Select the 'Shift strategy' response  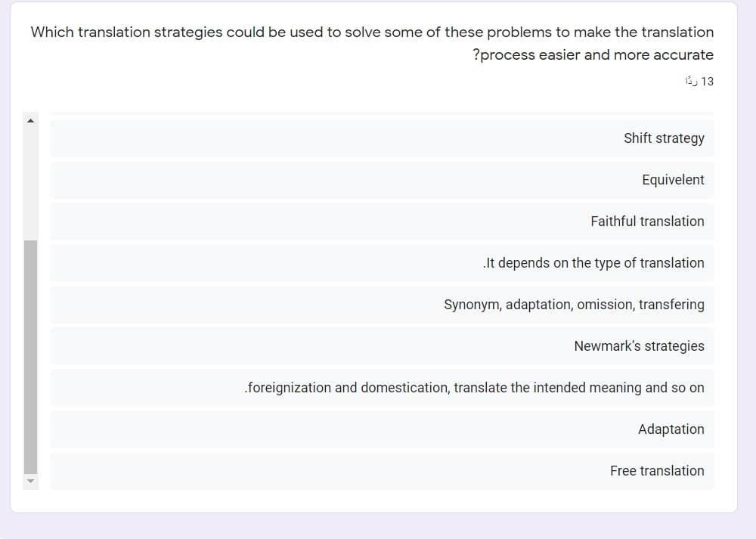382,138
